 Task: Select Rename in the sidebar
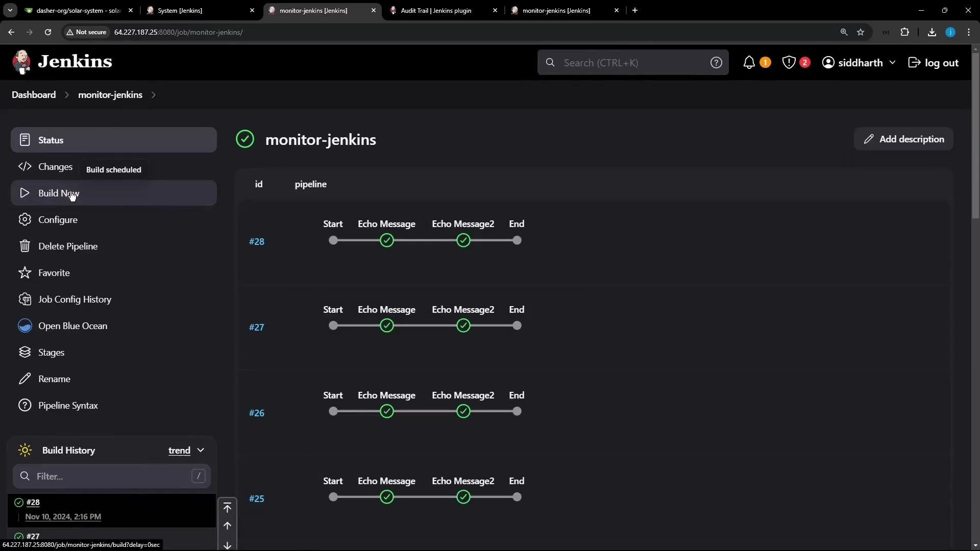pos(114,379)
